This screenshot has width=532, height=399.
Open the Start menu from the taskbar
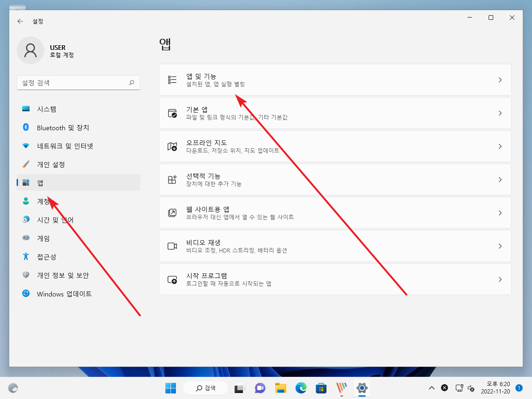(x=171, y=388)
